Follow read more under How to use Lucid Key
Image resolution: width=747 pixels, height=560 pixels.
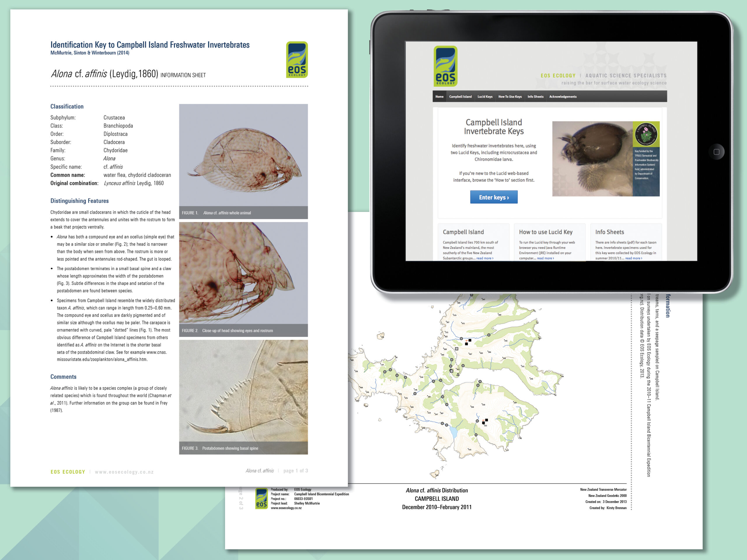pyautogui.click(x=545, y=258)
